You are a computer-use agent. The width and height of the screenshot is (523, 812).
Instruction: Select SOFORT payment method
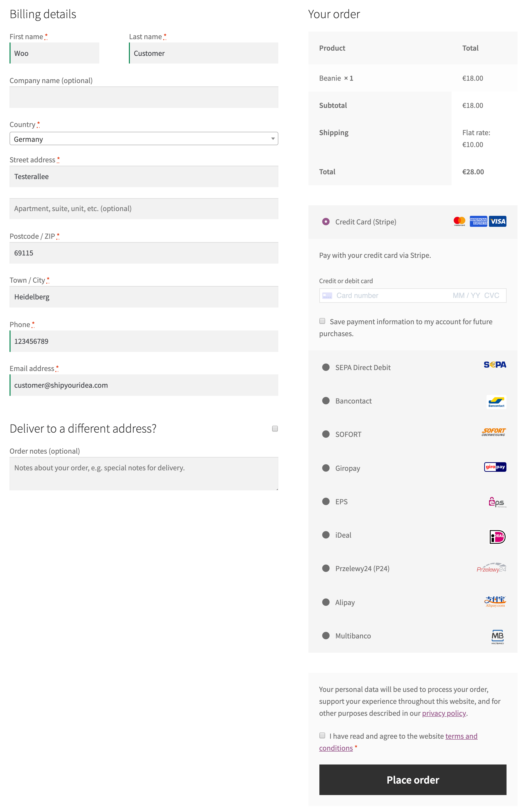tap(326, 434)
